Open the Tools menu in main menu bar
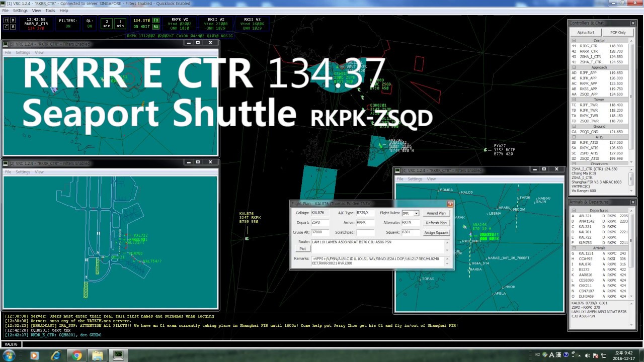 tap(50, 11)
